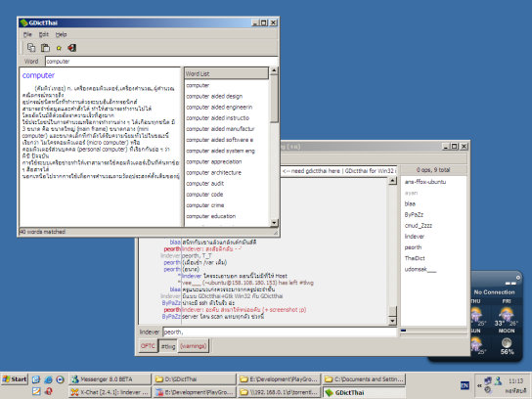Select user 'ByPaZz' in X-Chat user list
The height and width of the screenshot is (399, 532).
click(414, 215)
